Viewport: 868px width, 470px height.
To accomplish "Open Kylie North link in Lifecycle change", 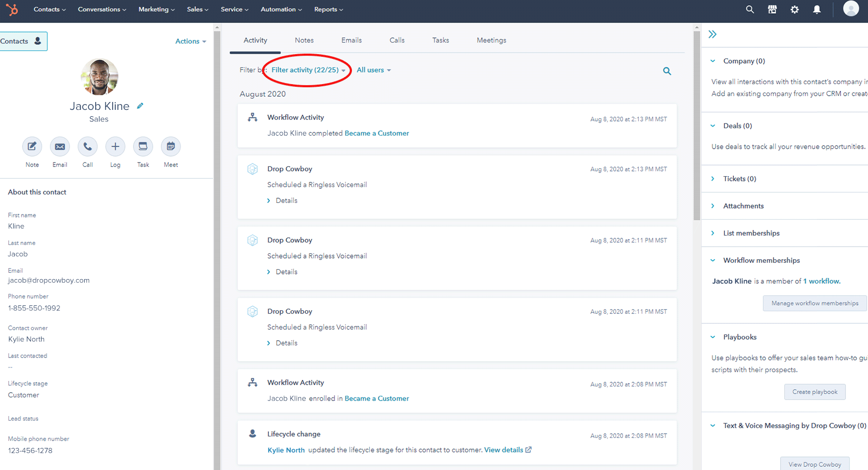I will click(x=286, y=450).
